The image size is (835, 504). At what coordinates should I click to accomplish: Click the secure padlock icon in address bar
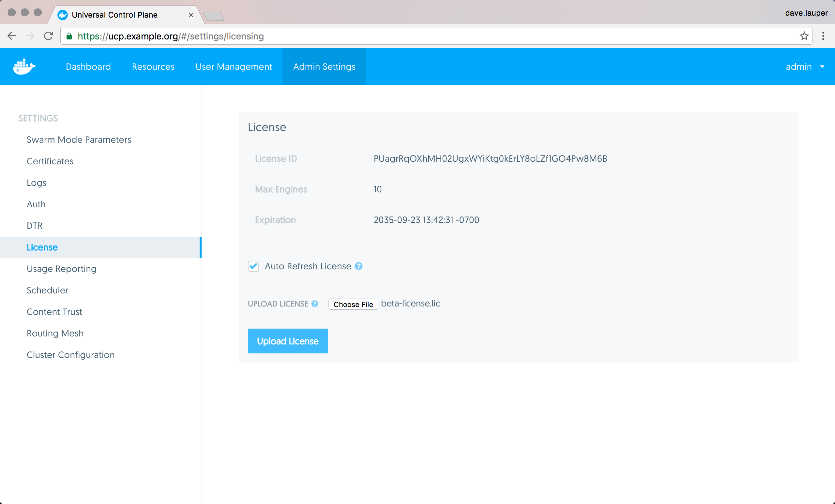pos(69,36)
